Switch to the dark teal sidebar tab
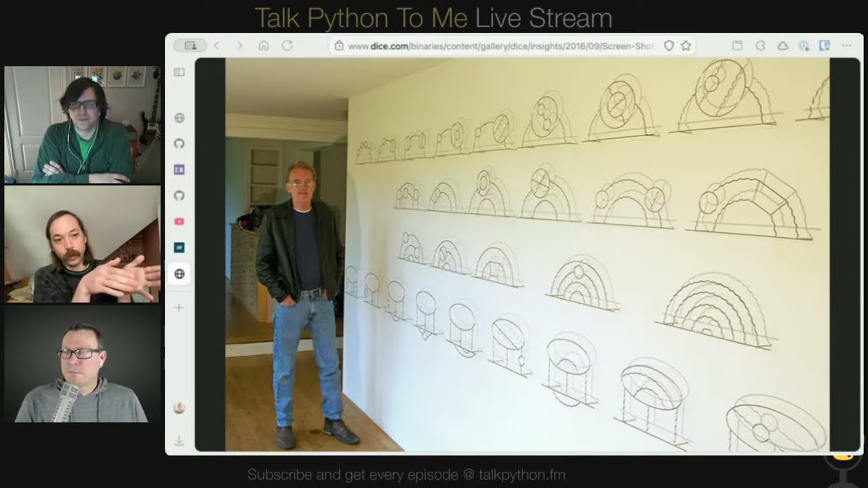Screen dimensions: 868x488 click(x=179, y=247)
